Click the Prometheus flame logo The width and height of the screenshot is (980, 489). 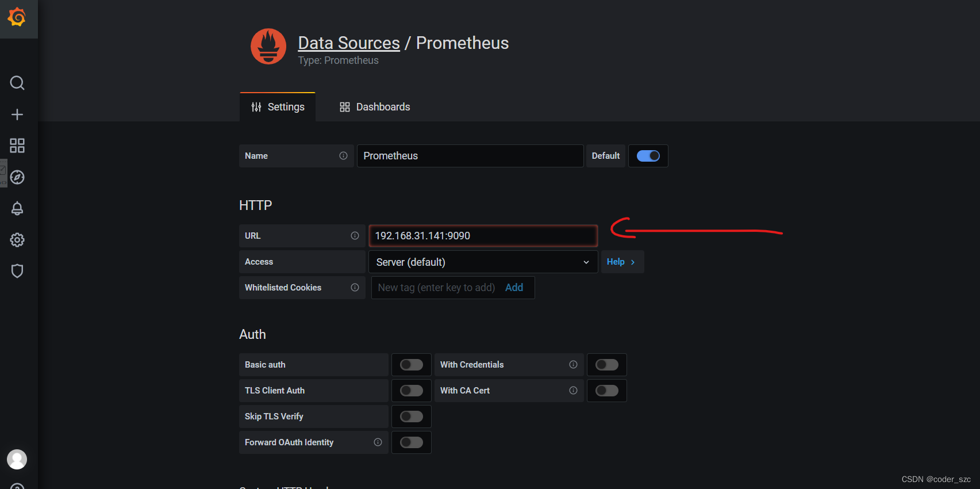tap(268, 47)
